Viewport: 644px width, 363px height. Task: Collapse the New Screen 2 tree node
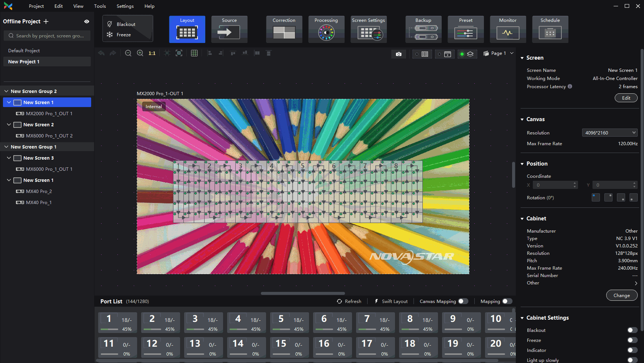pos(9,124)
